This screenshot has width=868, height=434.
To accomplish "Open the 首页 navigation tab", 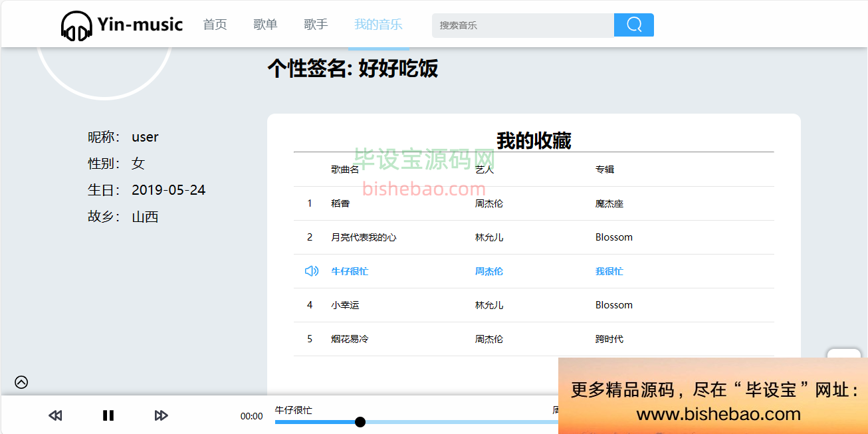I will (215, 25).
